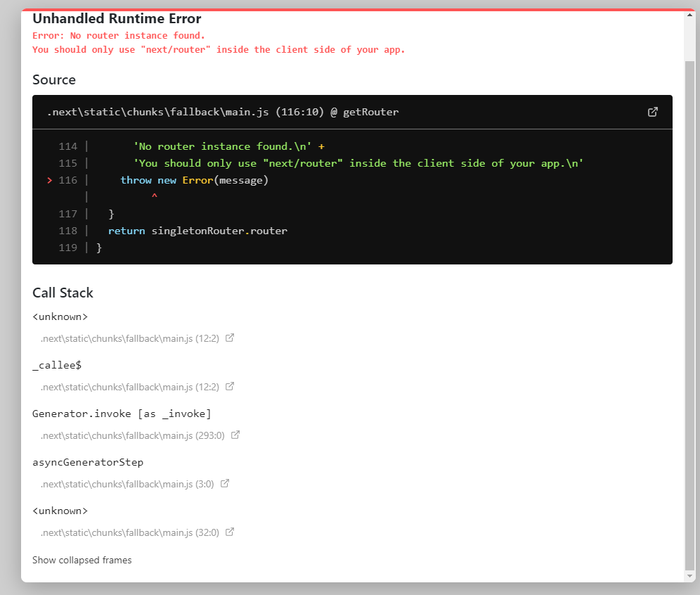Click last <unknown> call stack entry
This screenshot has width=700, height=595.
pos(60,511)
